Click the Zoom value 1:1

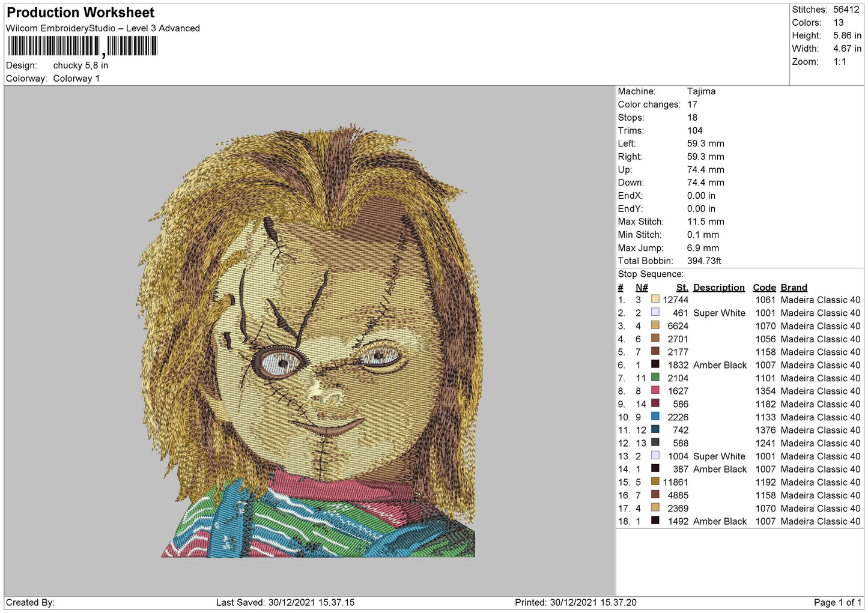click(839, 62)
